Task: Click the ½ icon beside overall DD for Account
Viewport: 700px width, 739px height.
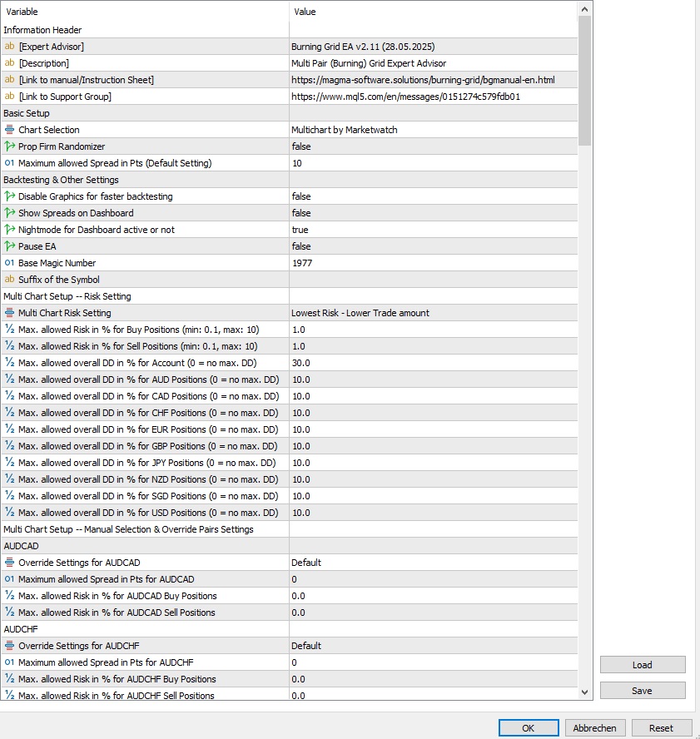Action: point(9,363)
